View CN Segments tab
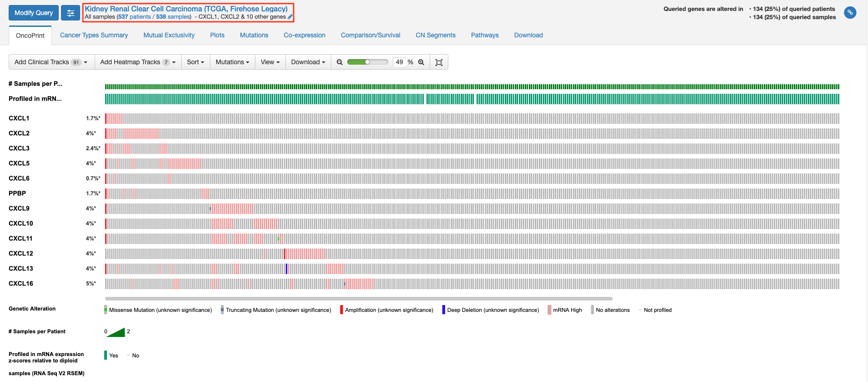This screenshot has width=868, height=382. tap(436, 35)
